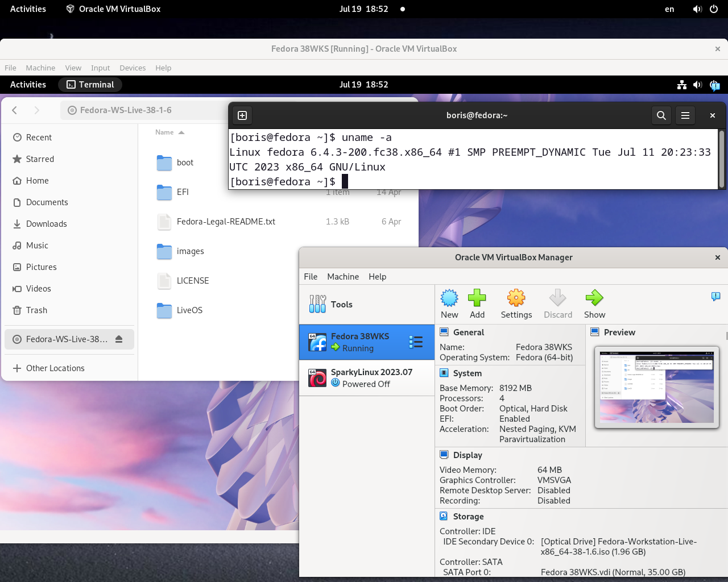Open Fedora 38WKS machine menu list icon
Screen dimensions: 728x582
click(416, 342)
